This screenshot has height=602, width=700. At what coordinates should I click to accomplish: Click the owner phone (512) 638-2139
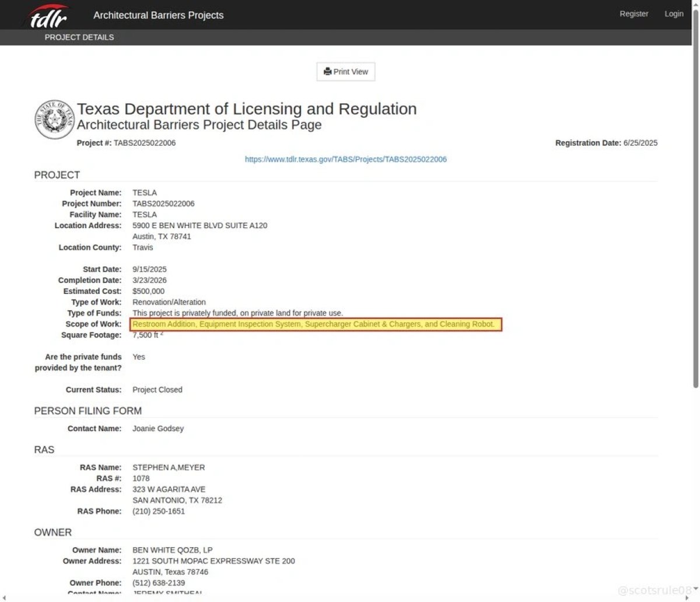coord(159,583)
